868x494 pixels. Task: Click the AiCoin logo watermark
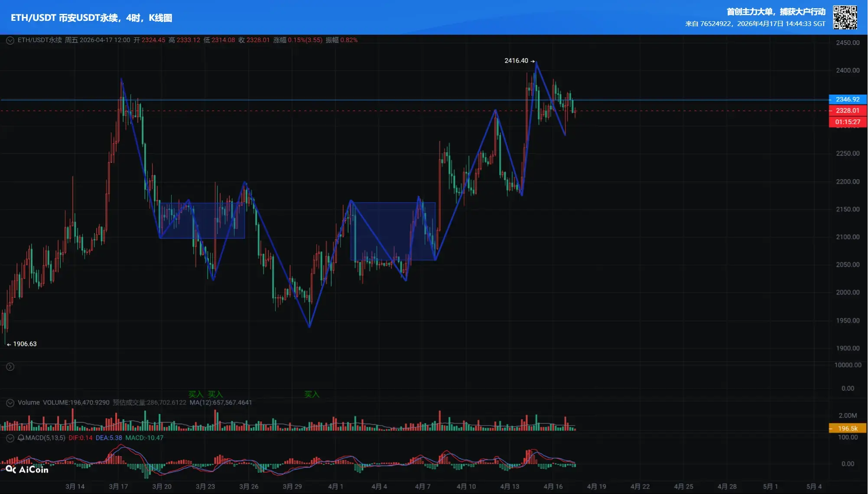click(x=27, y=469)
